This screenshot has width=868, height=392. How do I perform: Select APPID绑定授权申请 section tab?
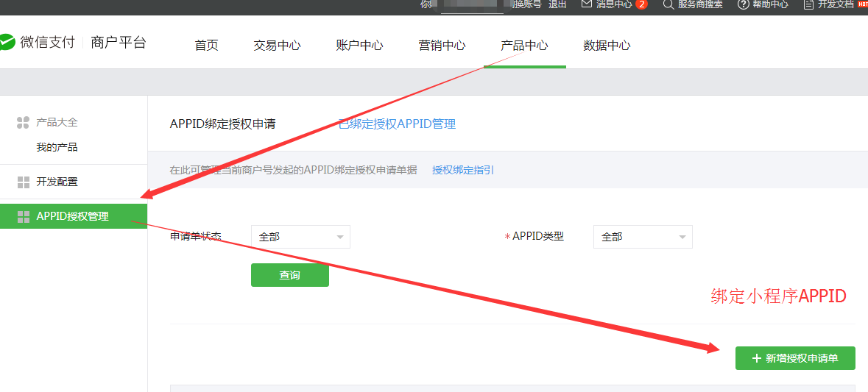click(x=222, y=124)
